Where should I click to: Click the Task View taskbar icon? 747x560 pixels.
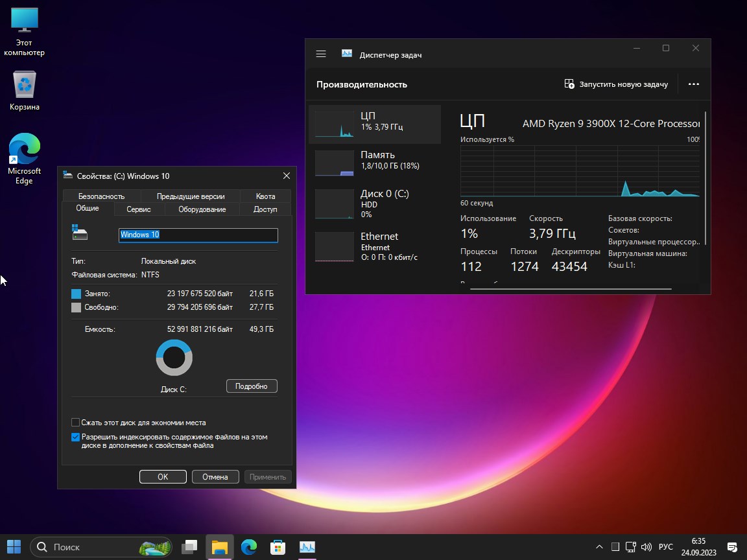190,547
